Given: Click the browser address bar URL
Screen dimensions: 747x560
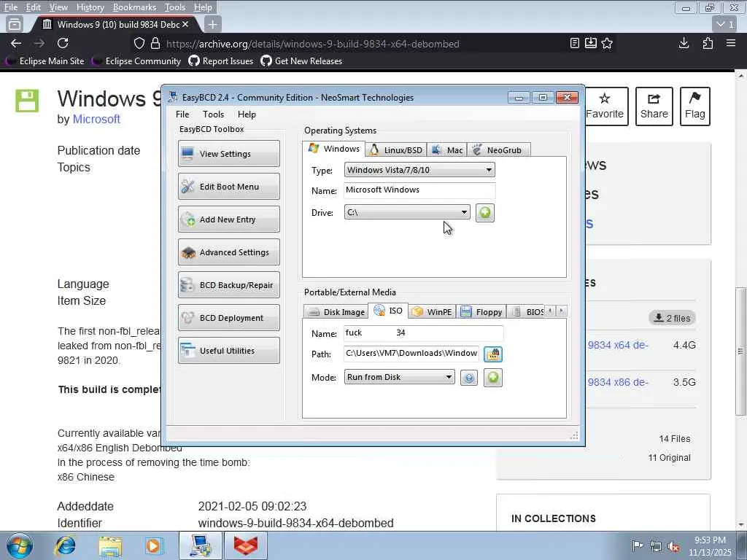Looking at the screenshot, I should pyautogui.click(x=312, y=44).
